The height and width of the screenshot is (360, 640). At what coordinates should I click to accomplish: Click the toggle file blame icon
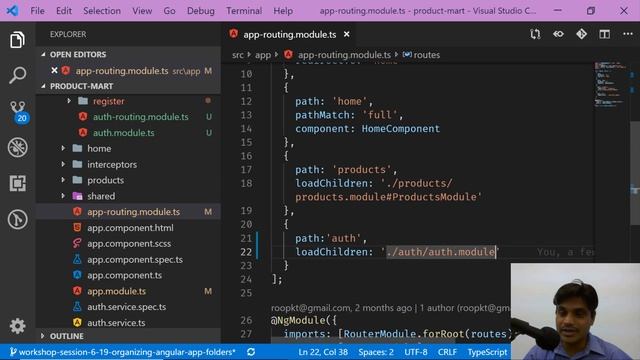558,34
